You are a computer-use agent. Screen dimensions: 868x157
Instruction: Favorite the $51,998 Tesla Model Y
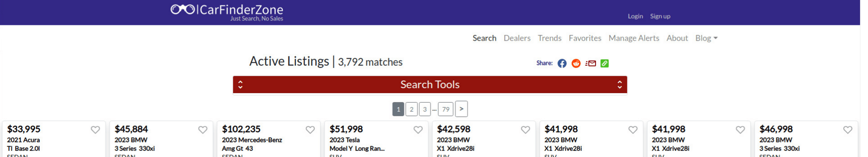(418, 130)
